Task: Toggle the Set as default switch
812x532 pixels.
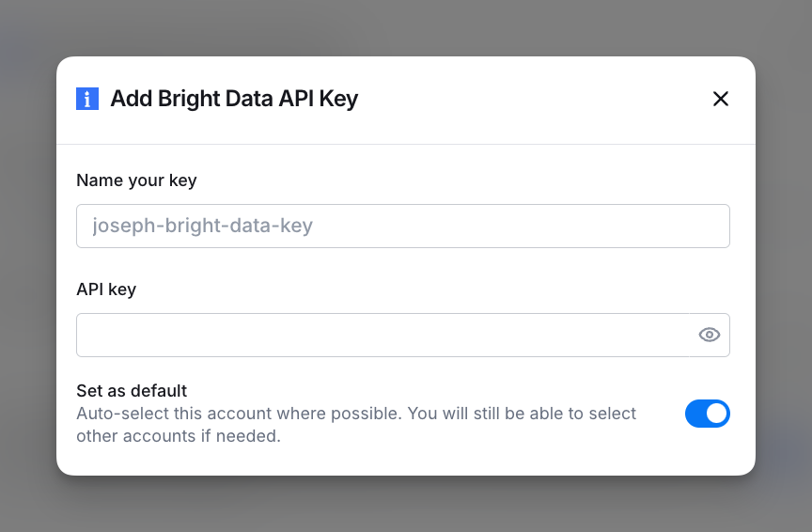Action: (x=707, y=414)
